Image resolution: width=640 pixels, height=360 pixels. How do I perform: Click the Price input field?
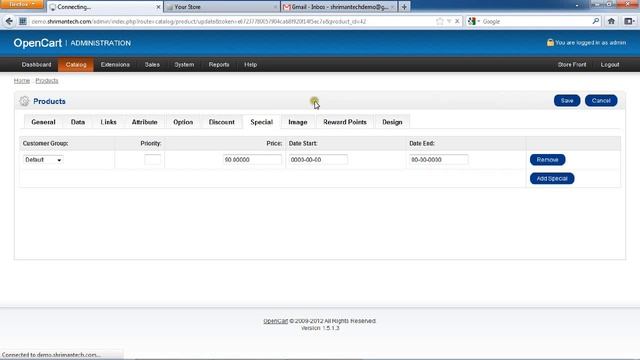coord(252,160)
